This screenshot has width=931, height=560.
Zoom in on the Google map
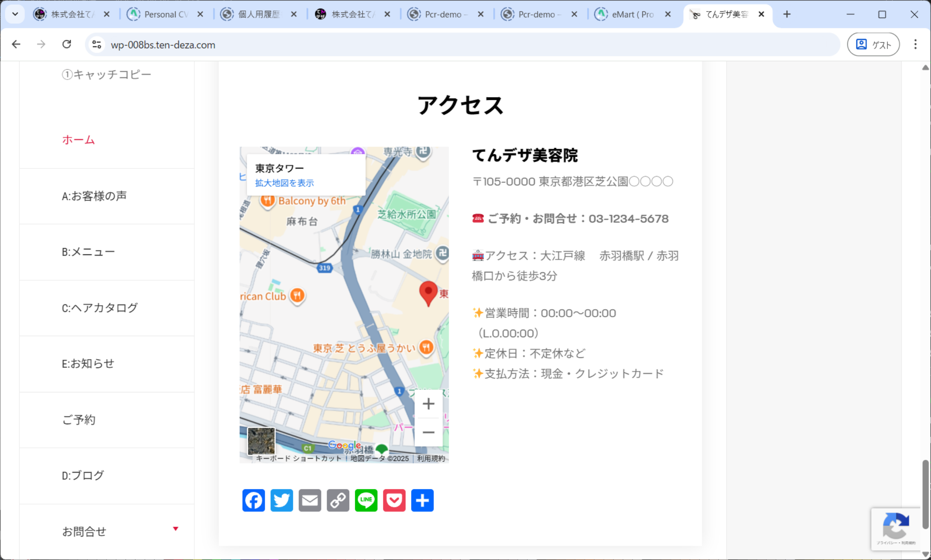(428, 404)
